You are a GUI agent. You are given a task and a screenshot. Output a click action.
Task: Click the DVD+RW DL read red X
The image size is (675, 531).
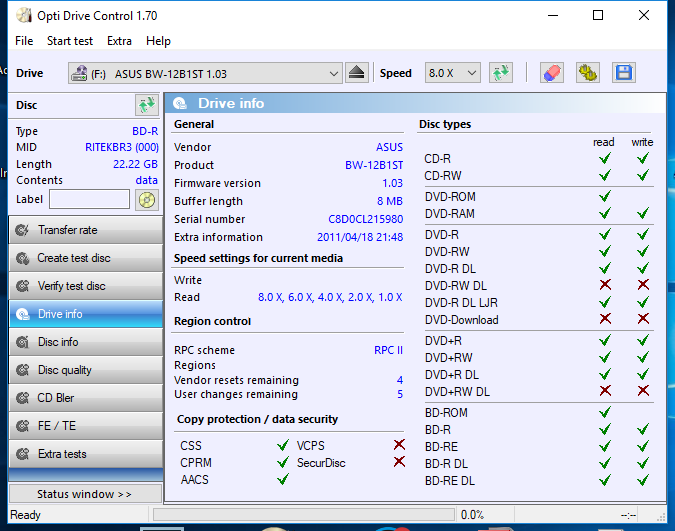pyautogui.click(x=605, y=391)
